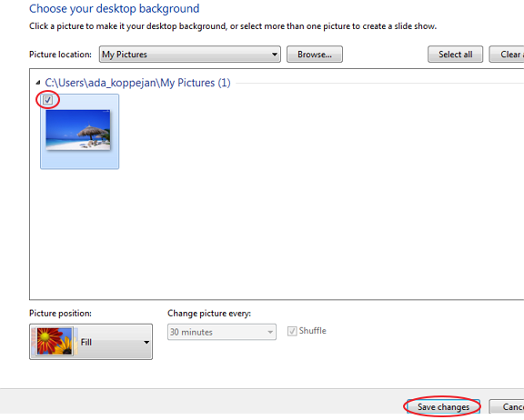
Task: Toggle the Shuffle checkbox
Action: click(x=292, y=331)
